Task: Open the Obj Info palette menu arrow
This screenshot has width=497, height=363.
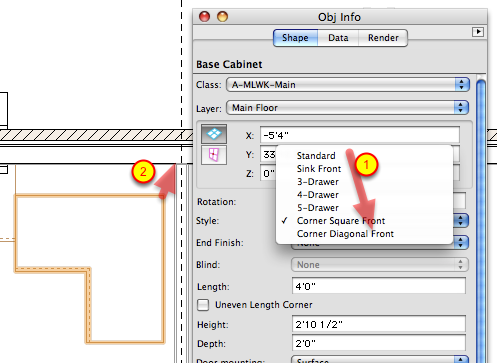Action: (x=478, y=32)
